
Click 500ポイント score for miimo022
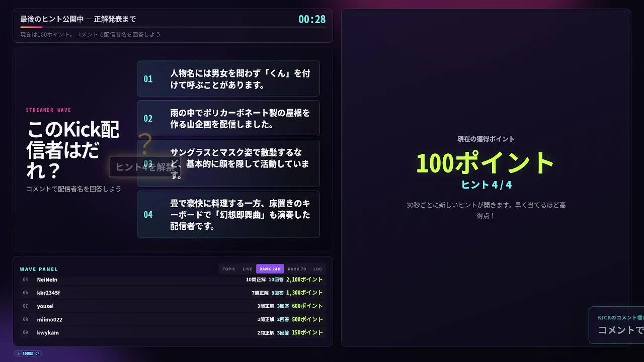307,319
